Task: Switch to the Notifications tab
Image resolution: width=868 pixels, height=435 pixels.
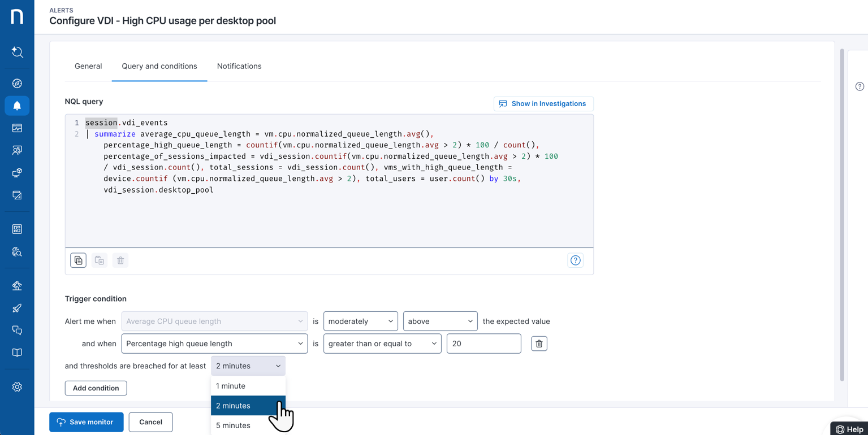Action: click(x=239, y=66)
